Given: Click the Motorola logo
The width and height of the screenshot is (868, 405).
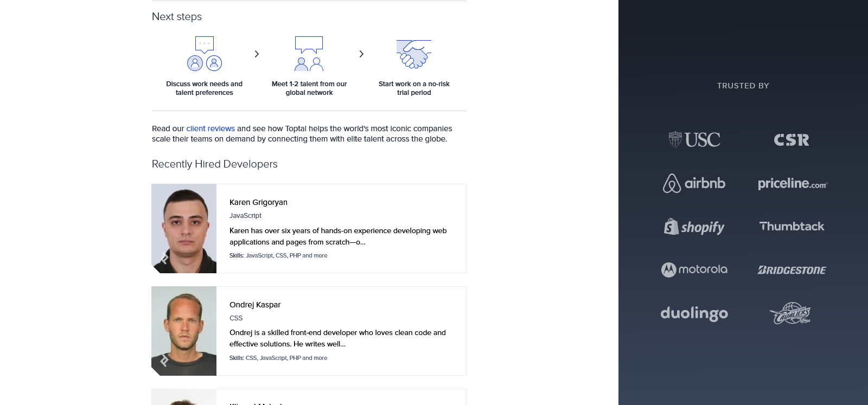Looking at the screenshot, I should click(694, 269).
